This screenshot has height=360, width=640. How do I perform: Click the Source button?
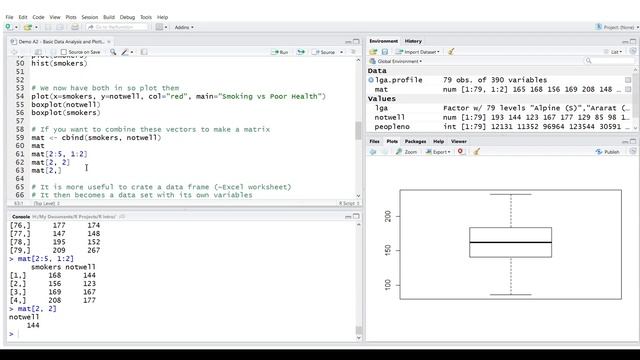coord(323,52)
